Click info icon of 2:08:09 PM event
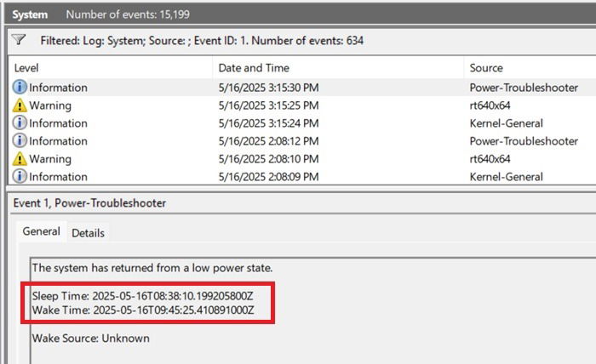The image size is (596, 364). [x=20, y=177]
